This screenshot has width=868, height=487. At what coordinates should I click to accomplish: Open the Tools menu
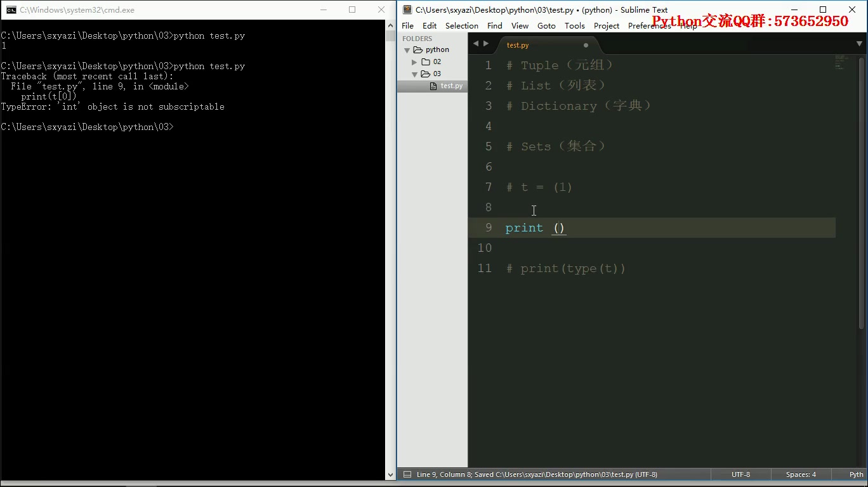tap(575, 25)
